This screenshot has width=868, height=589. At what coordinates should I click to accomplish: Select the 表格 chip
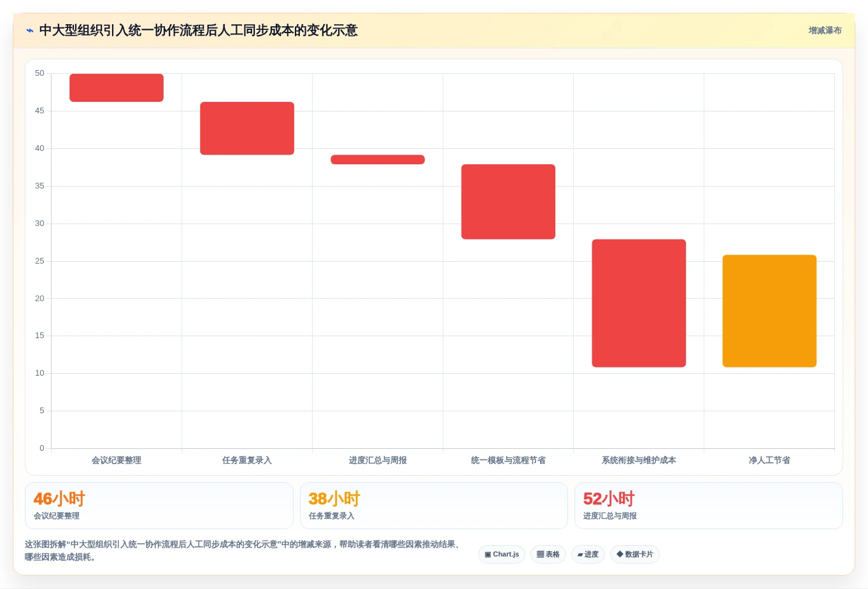coord(548,555)
